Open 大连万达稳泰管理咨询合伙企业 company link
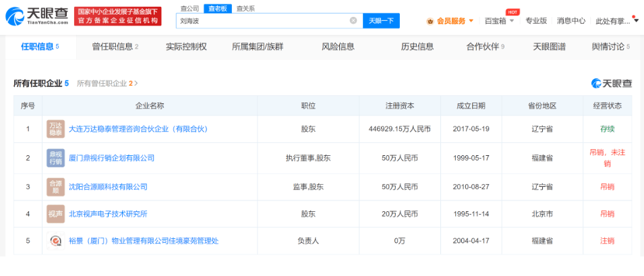The image size is (644, 276). pyautogui.click(x=138, y=129)
